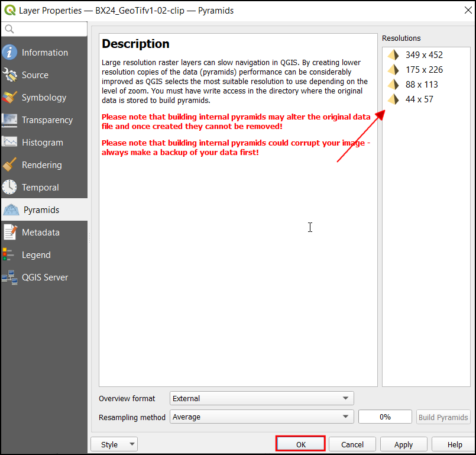Image resolution: width=476 pixels, height=455 pixels.
Task: Click the Apply button
Action: coord(403,444)
